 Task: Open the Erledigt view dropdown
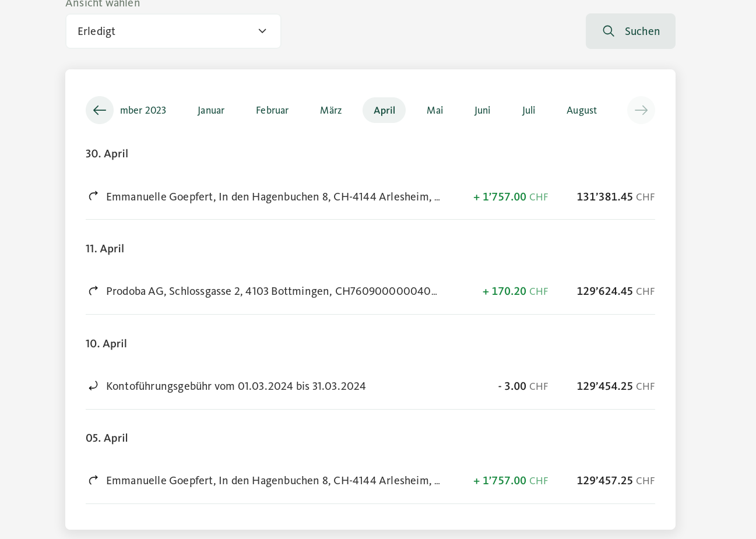click(x=173, y=31)
